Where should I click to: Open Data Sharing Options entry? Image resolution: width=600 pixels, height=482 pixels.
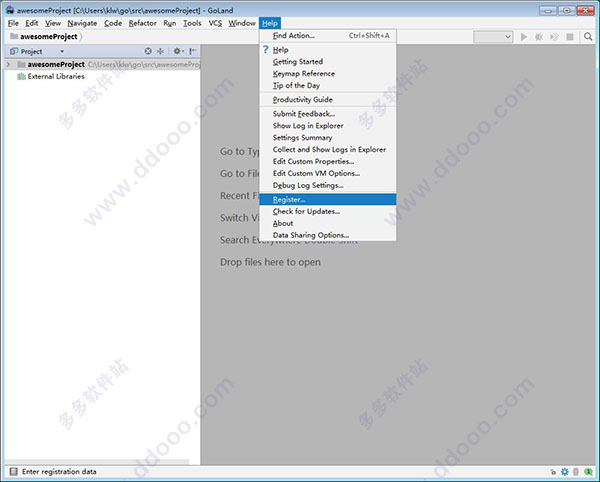point(328,235)
